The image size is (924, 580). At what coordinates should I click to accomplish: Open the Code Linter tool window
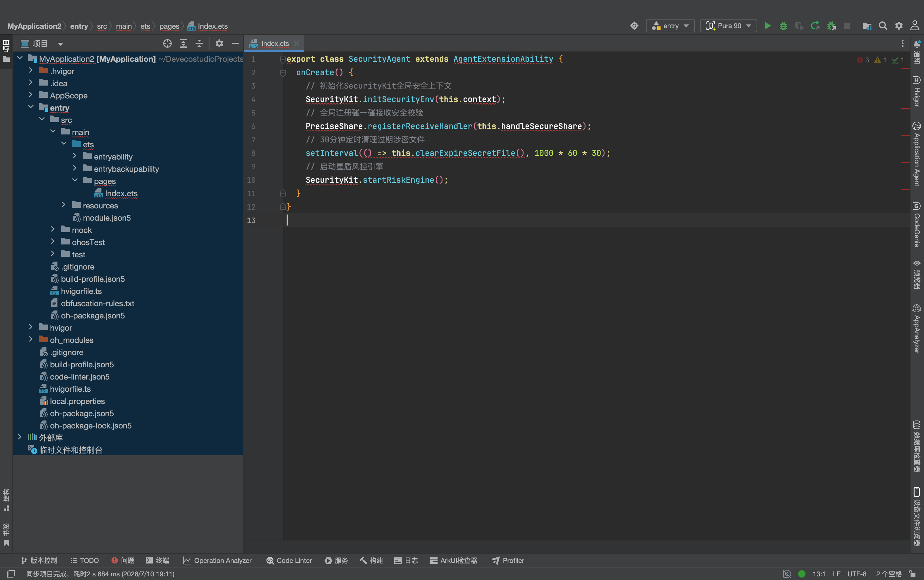coord(289,560)
